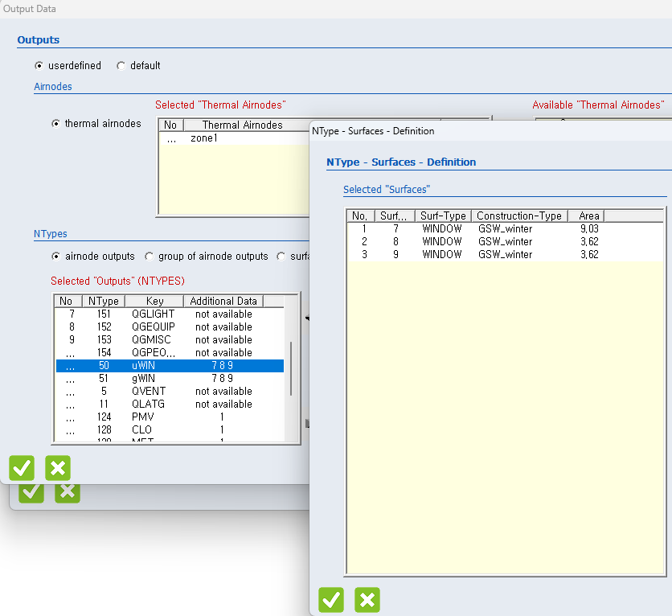This screenshot has height=616, width=672.
Task: Click the Area column header
Action: pyautogui.click(x=589, y=216)
